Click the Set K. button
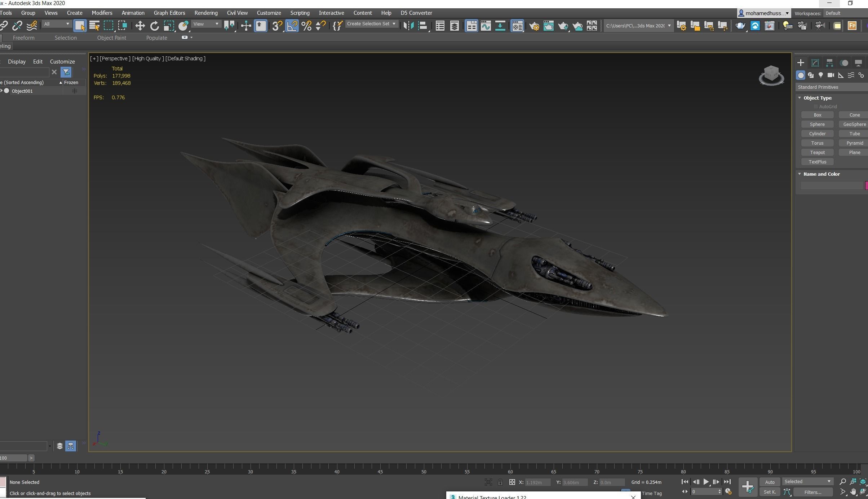This screenshot has height=499, width=868. point(770,492)
